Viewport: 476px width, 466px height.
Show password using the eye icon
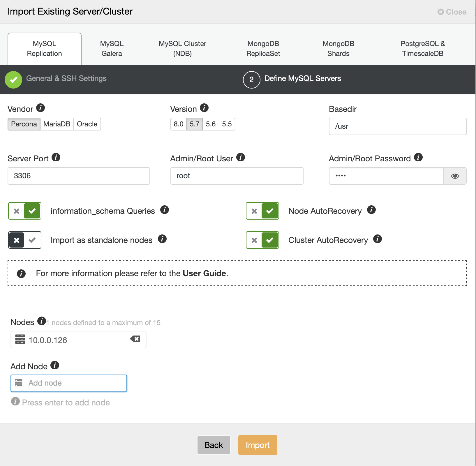click(455, 176)
